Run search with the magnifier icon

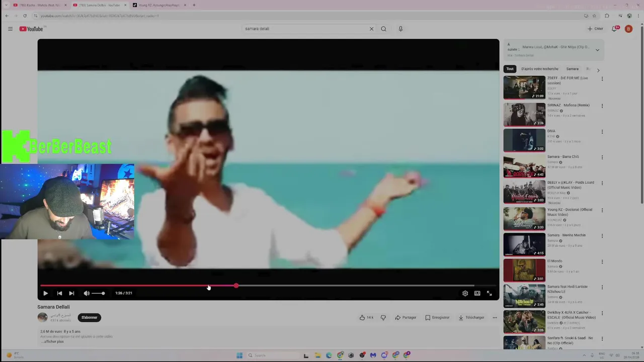point(383,29)
